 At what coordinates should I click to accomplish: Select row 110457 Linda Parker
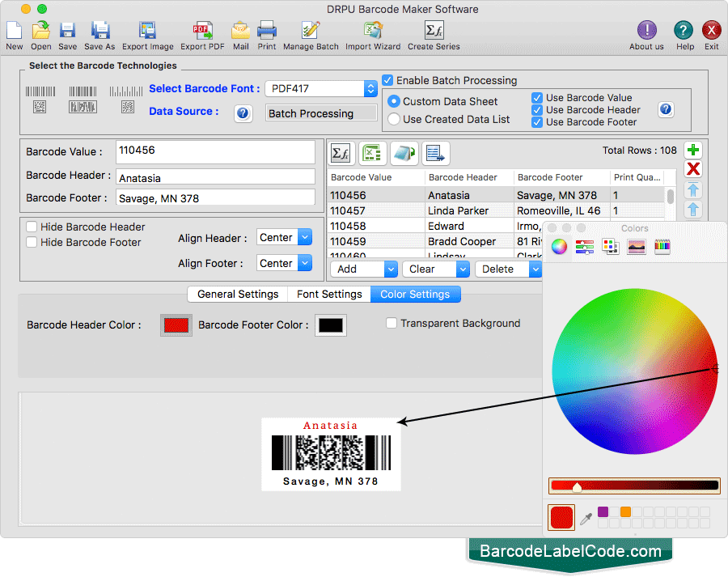(x=496, y=211)
